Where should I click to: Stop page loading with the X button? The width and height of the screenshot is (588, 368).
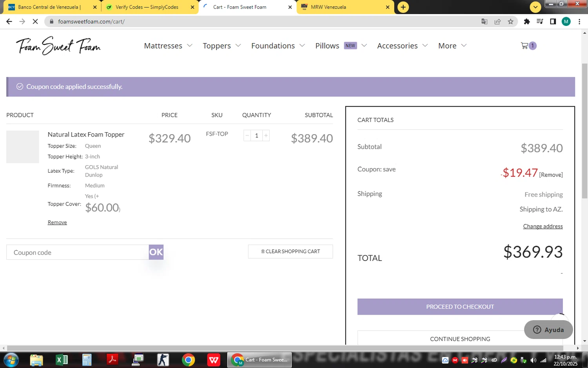[x=35, y=22]
